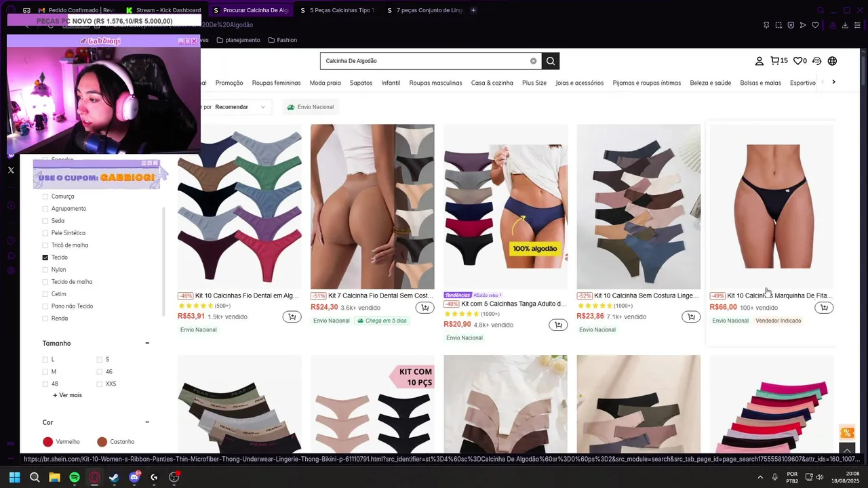Viewport: 868px width, 488px height.
Task: Switch to the 5 Peças Calcinhas Tipo tab
Action: tap(337, 10)
